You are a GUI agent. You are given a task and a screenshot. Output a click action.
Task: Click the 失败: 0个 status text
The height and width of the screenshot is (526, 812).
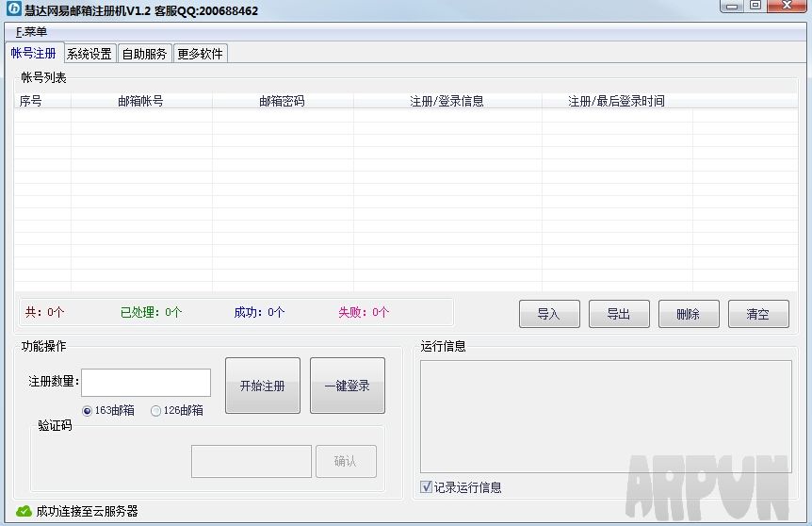[364, 312]
